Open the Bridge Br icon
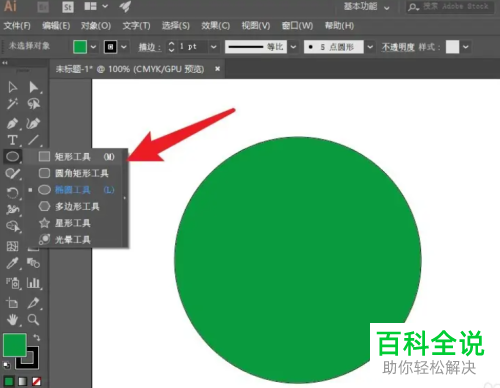This screenshot has height=388, width=500. (x=43, y=7)
